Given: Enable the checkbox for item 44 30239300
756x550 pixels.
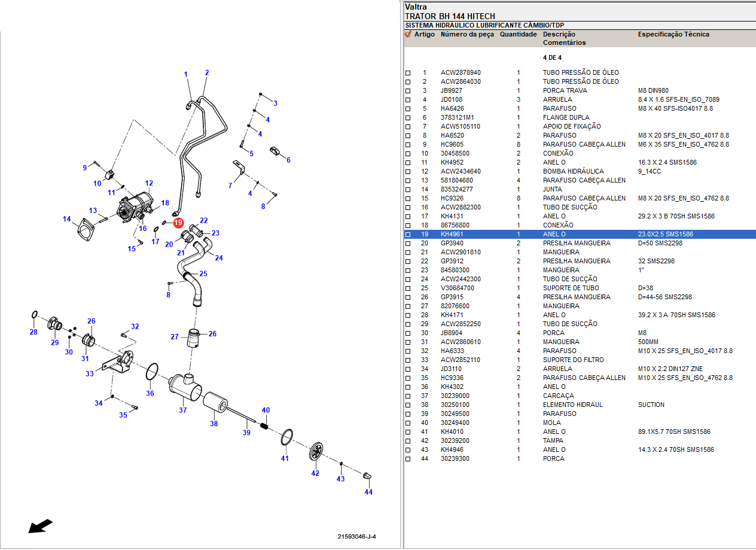Looking at the screenshot, I should (x=408, y=459).
